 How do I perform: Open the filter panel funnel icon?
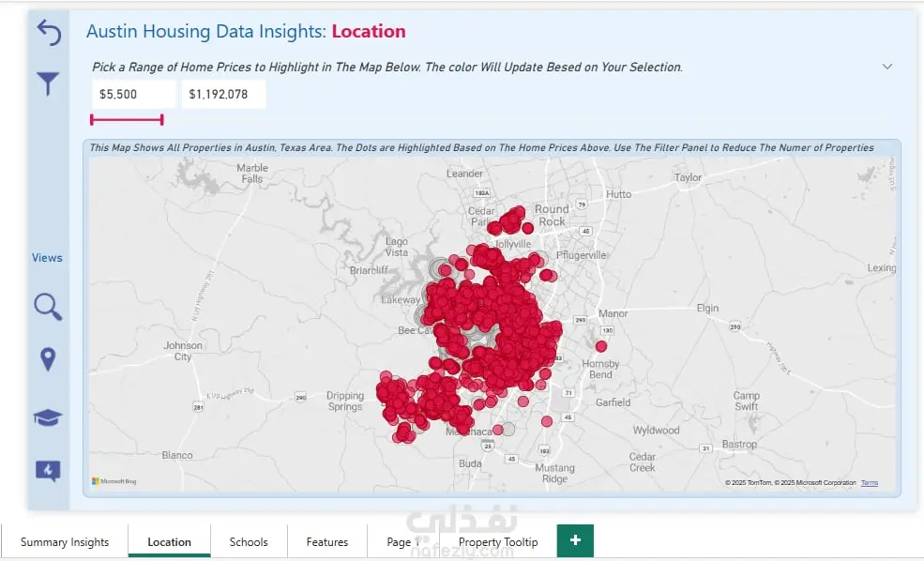point(48,85)
